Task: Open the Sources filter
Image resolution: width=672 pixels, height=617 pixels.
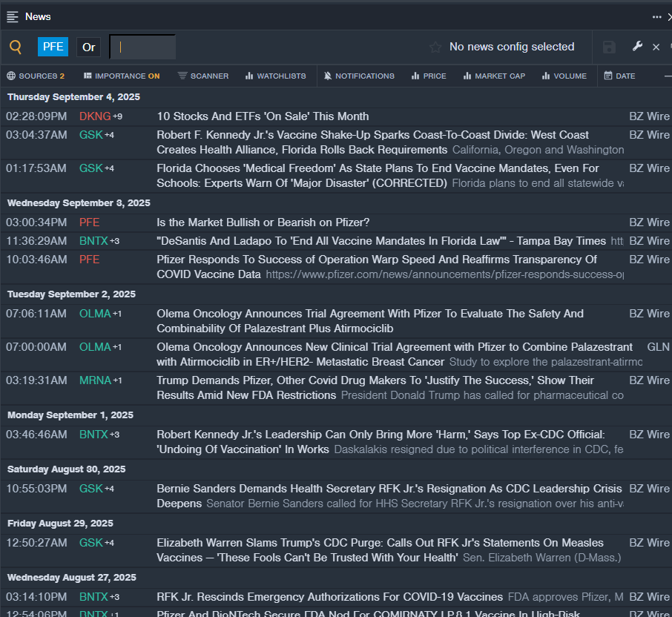Action: click(36, 76)
